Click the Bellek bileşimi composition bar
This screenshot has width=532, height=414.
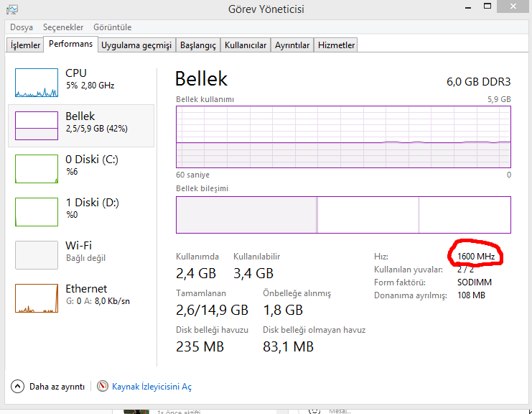[x=343, y=215]
